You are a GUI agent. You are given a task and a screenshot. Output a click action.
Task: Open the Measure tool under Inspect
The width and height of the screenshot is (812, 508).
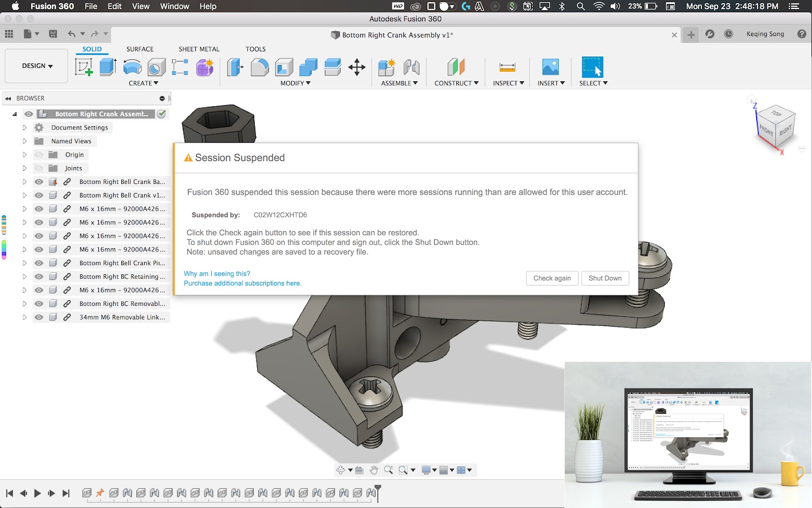point(507,67)
